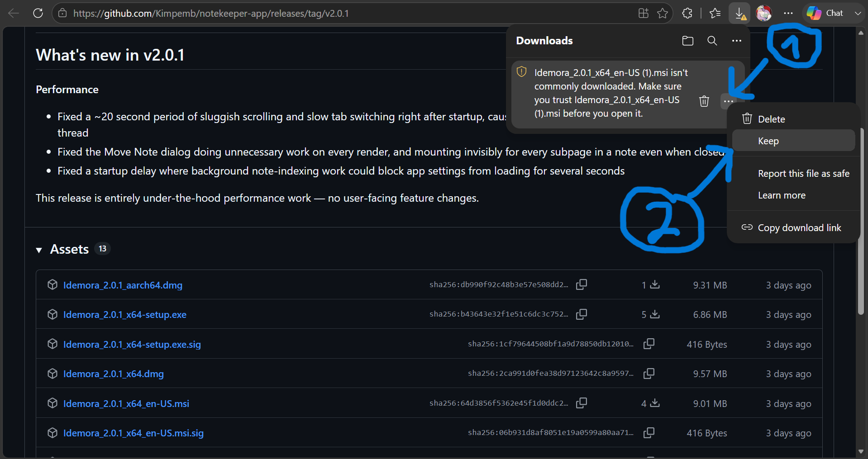Choose Report this file as safe
868x459 pixels.
point(793,173)
